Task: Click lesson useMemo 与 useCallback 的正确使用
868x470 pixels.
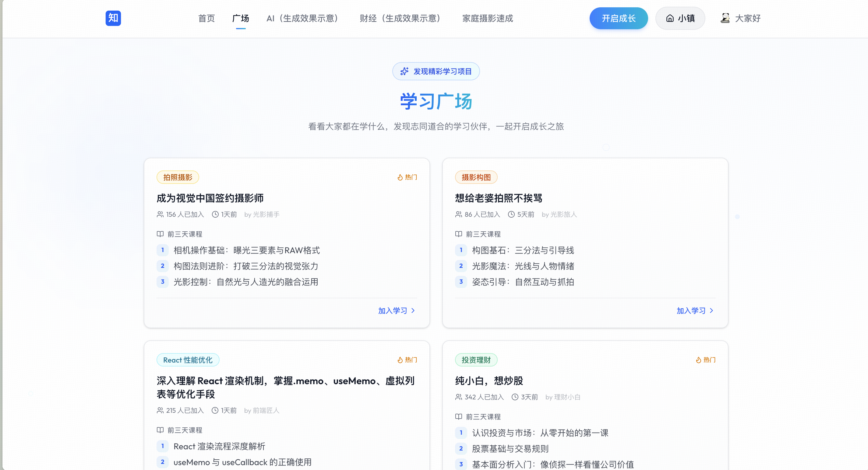Action: coord(243,462)
